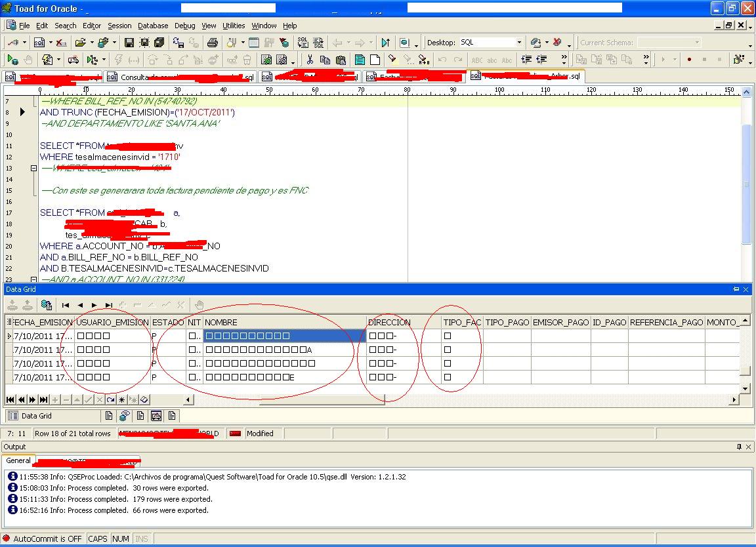
Task: Expand the new connection dropdown arrow
Action: point(24,43)
